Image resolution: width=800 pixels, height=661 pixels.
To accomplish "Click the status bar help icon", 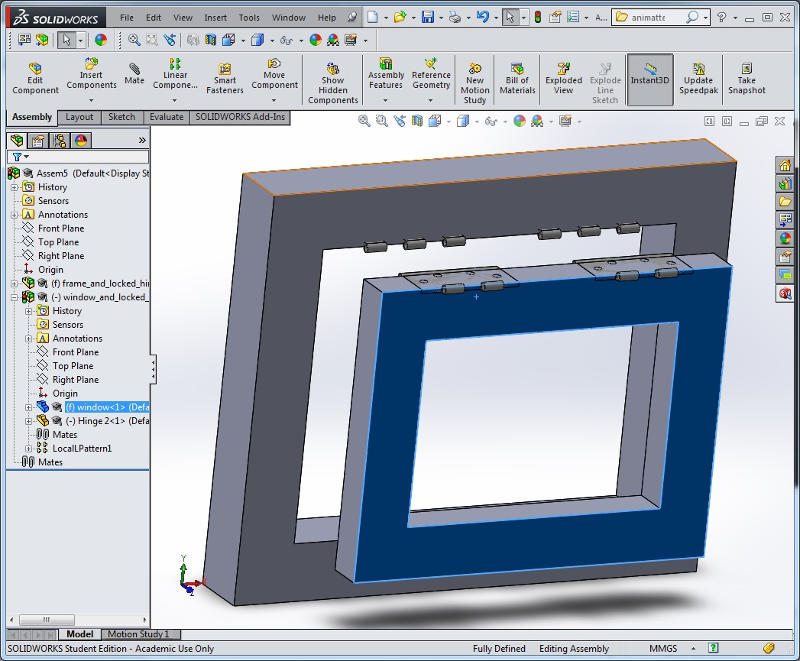I will [x=713, y=648].
